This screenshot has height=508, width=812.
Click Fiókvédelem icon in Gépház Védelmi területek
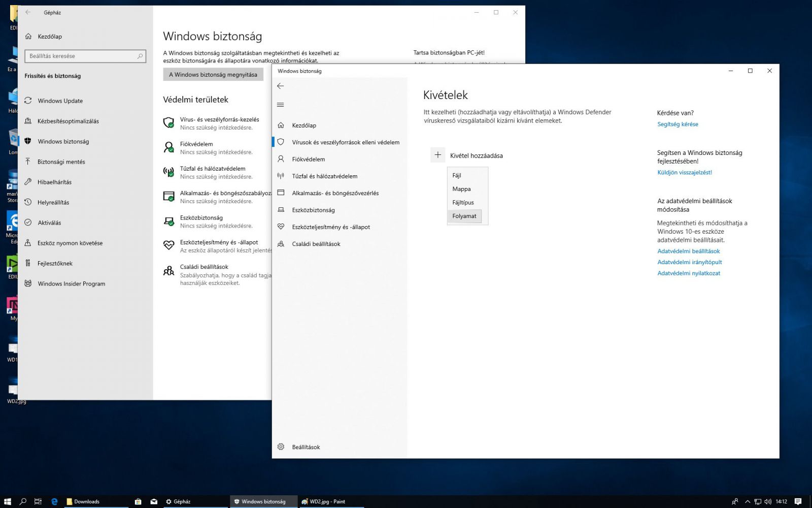point(168,147)
